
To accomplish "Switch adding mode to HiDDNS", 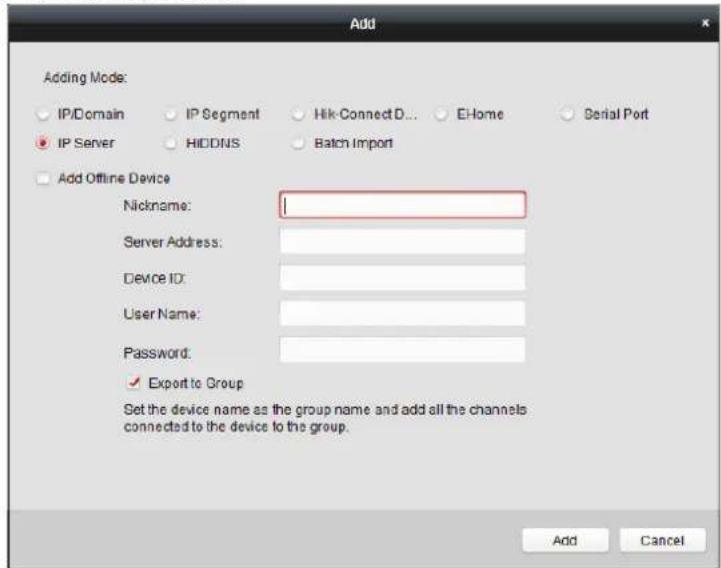I will [171, 143].
